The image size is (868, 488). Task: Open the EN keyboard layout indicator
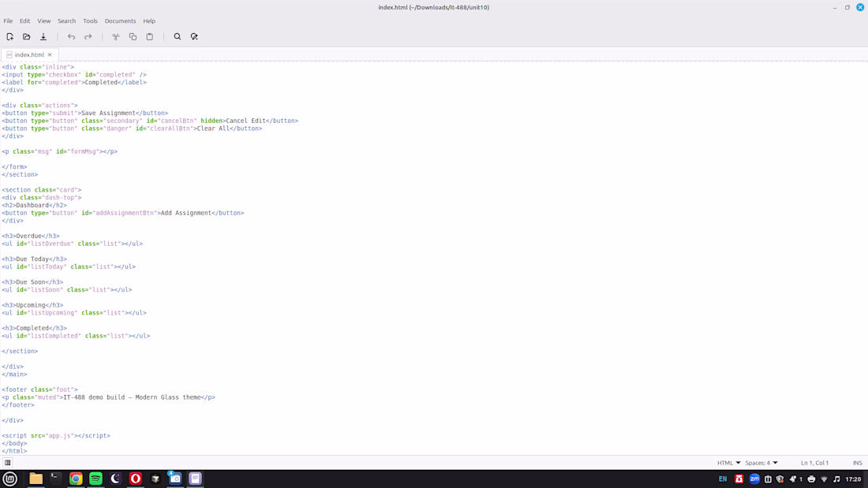pos(722,479)
